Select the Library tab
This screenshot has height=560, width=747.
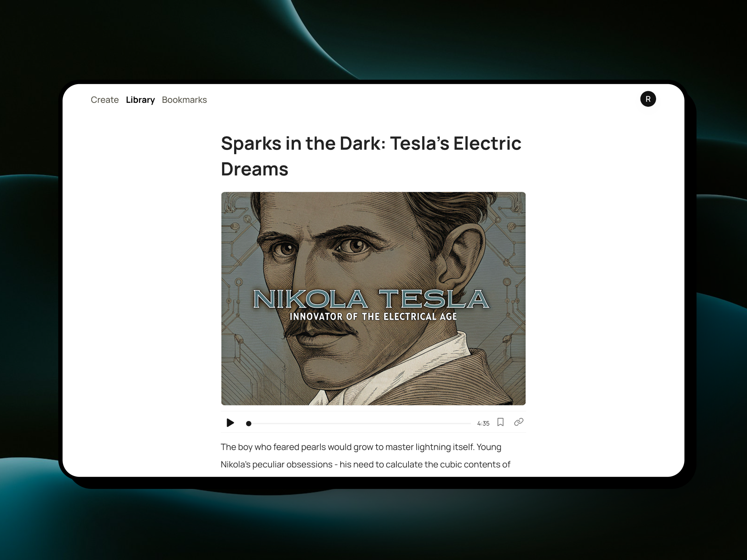(140, 100)
